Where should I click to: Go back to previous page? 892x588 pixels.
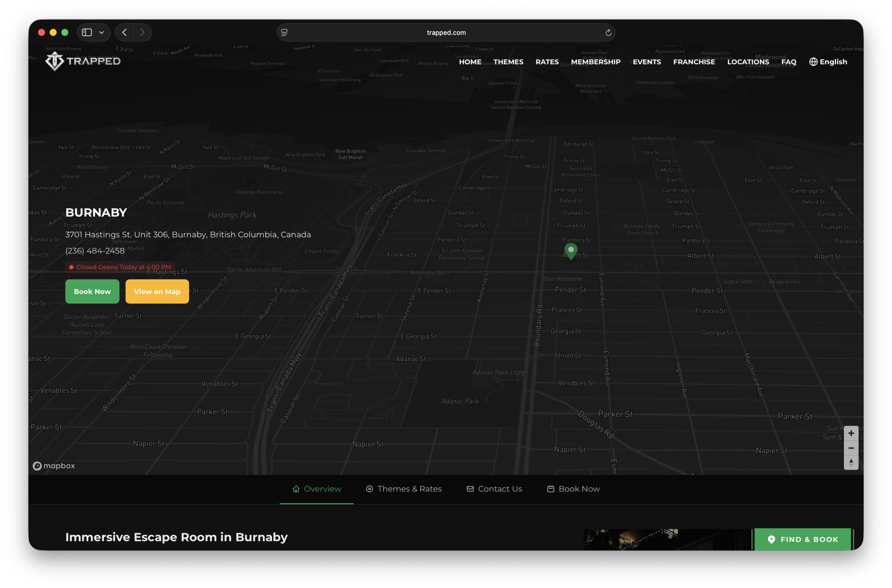pos(124,33)
